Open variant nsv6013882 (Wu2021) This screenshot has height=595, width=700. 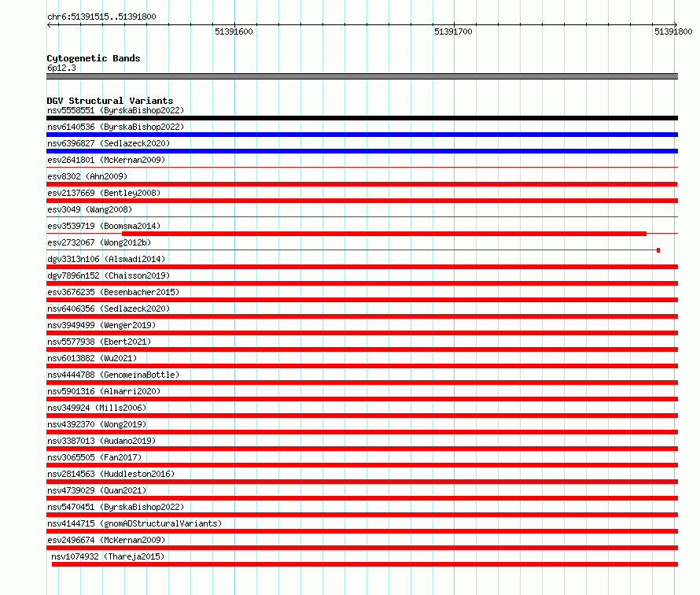pyautogui.click(x=92, y=358)
